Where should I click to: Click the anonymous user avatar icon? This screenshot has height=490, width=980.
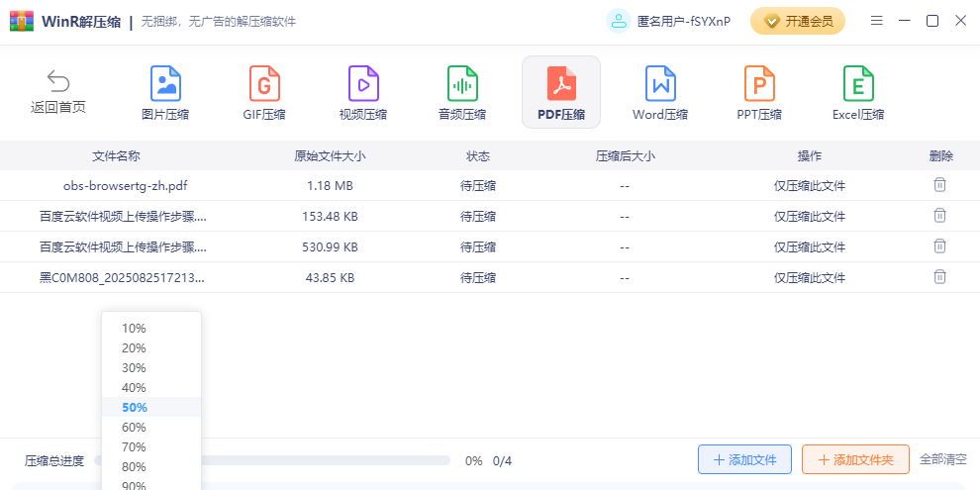618,21
